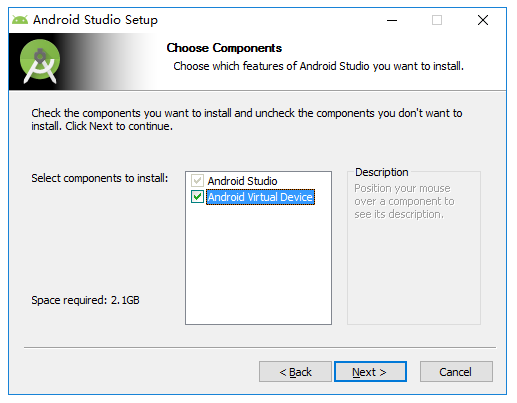Image resolution: width=517 pixels, height=403 pixels.
Task: Click the Android Studio compass logo
Action: [40, 61]
